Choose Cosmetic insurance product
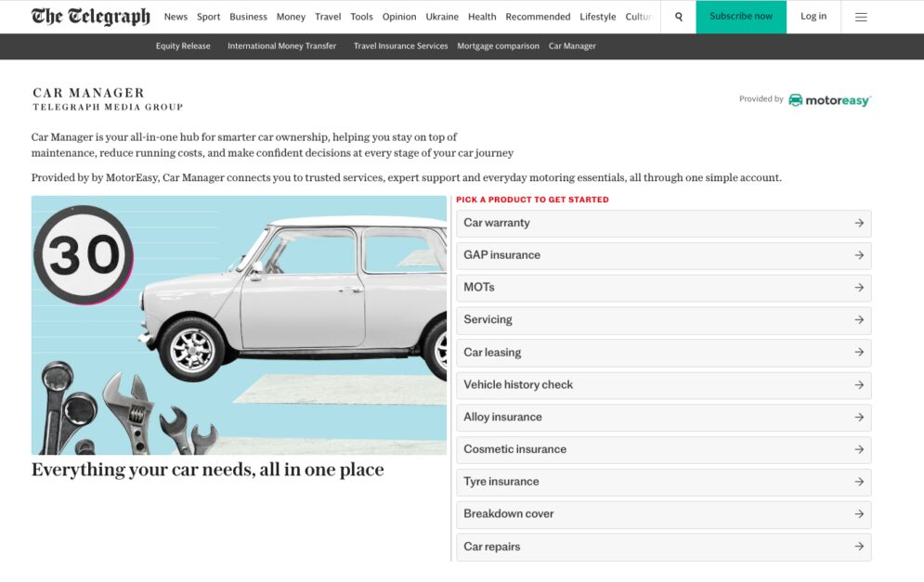The width and height of the screenshot is (924, 582). (x=664, y=449)
